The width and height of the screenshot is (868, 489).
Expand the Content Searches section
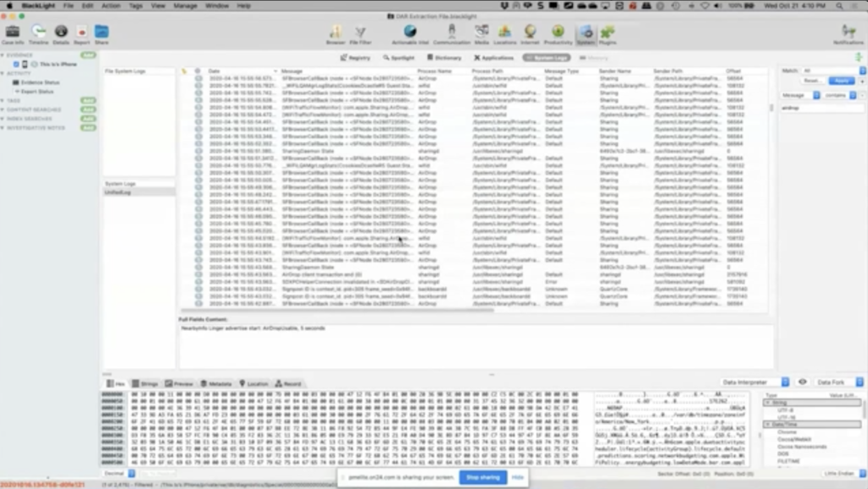3,109
